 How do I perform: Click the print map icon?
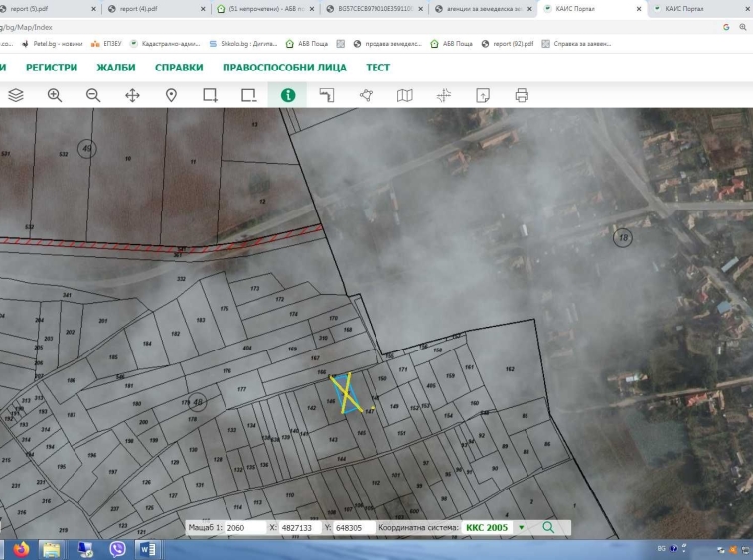pyautogui.click(x=522, y=95)
